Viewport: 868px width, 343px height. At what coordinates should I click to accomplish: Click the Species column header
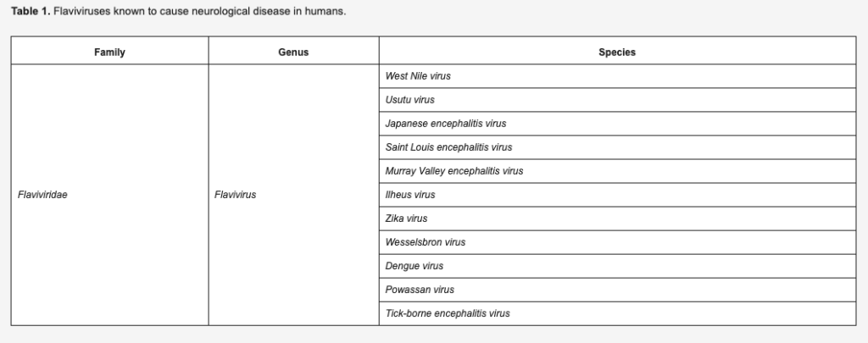point(617,52)
